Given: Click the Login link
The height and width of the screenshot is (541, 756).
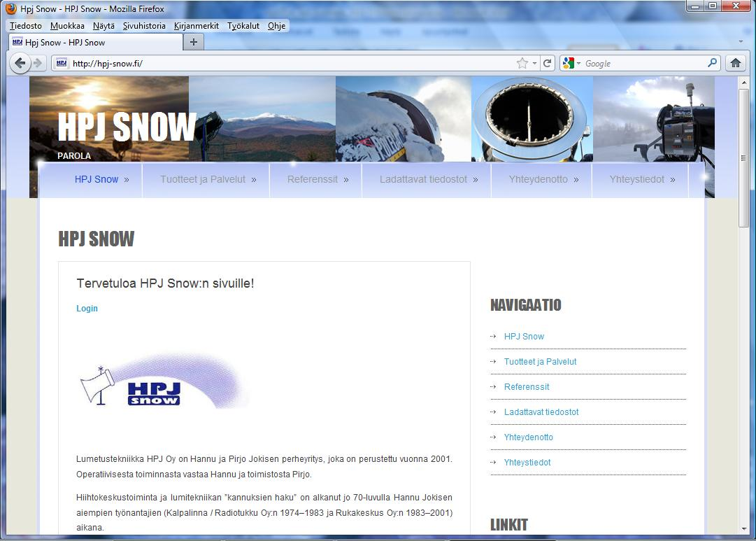Looking at the screenshot, I should tap(87, 309).
